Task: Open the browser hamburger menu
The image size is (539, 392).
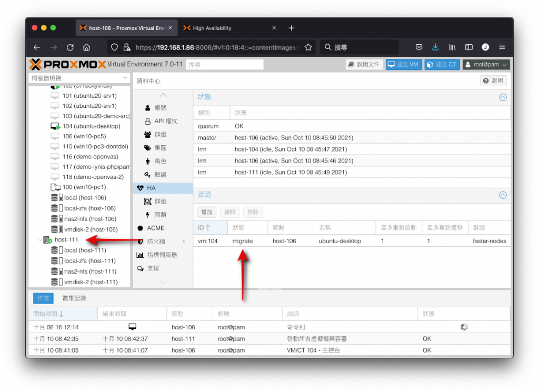Action: tap(502, 47)
